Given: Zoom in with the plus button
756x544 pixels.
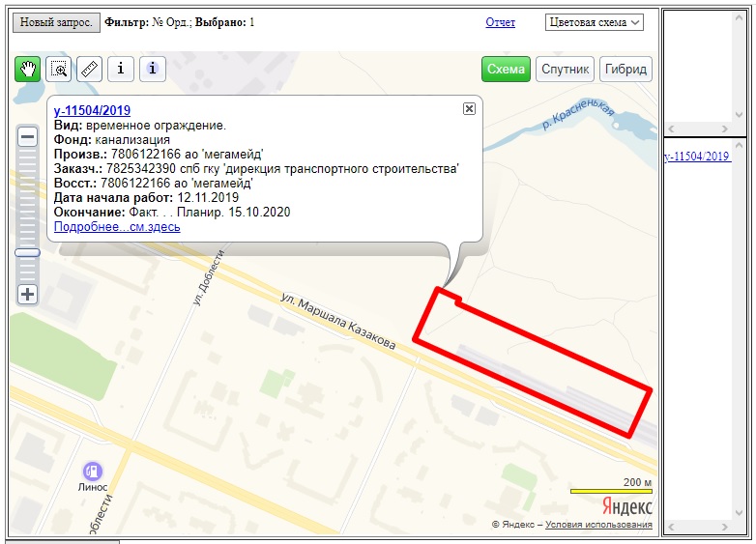Looking at the screenshot, I should click(x=28, y=295).
